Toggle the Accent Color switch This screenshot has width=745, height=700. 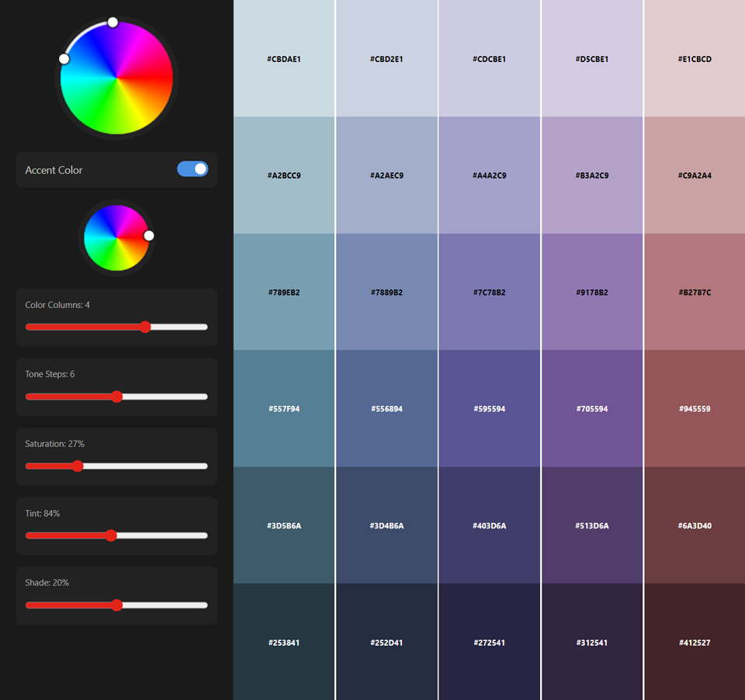pos(192,169)
